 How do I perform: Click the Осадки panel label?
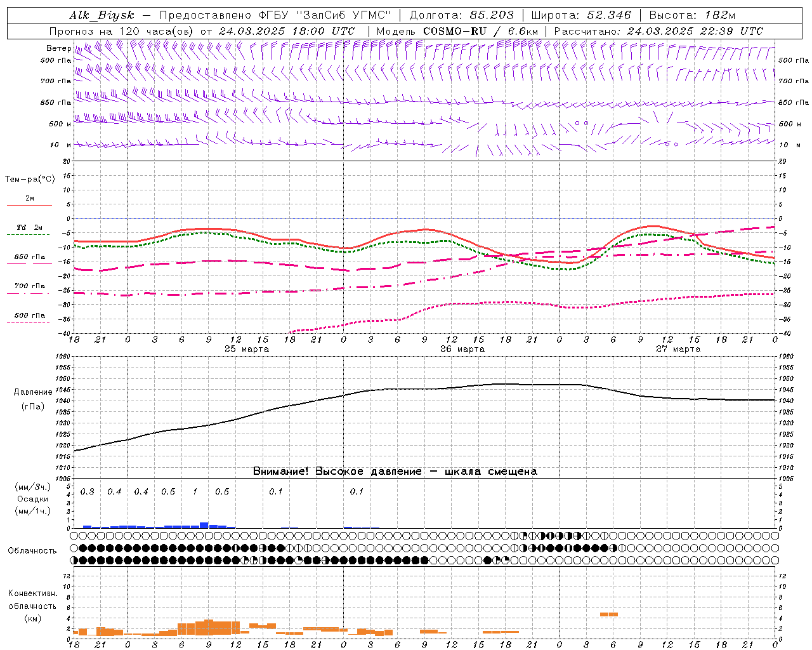coord(32,499)
